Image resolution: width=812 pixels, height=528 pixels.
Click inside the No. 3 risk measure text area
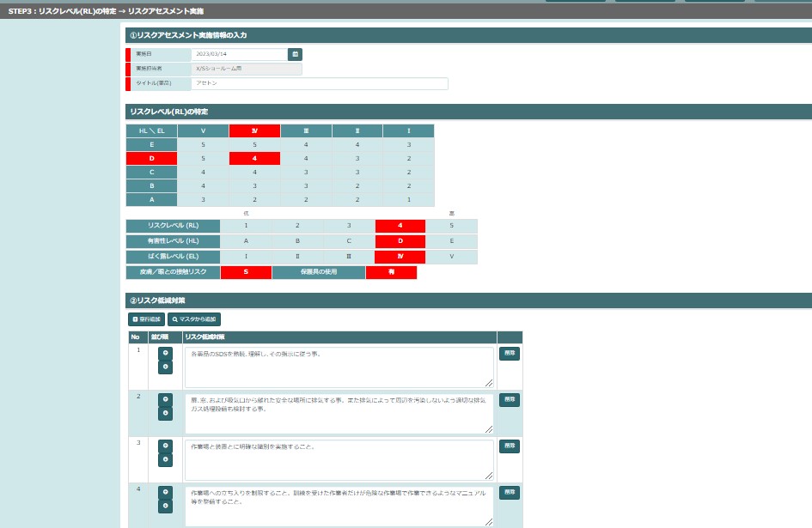339,459
